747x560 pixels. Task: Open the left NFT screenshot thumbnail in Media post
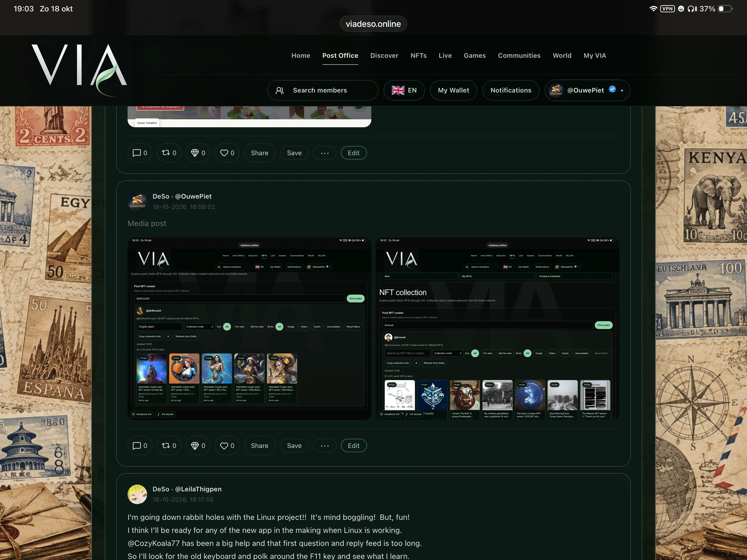249,329
